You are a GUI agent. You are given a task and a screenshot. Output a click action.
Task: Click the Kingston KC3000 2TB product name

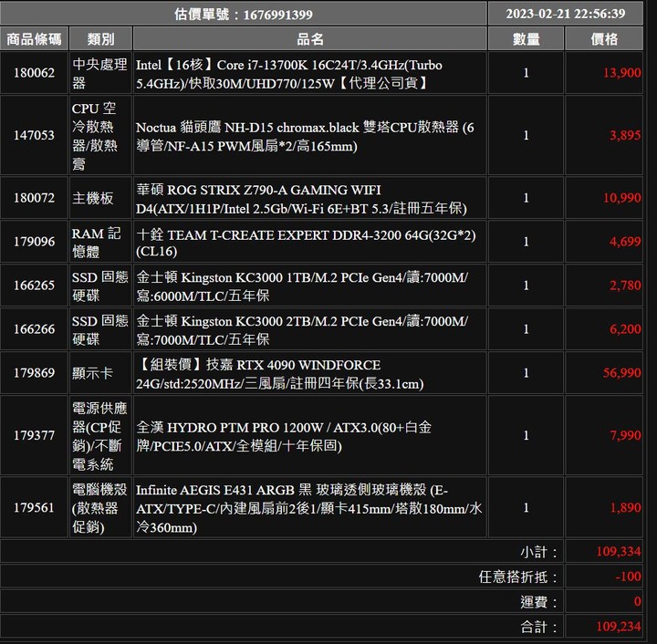click(302, 330)
